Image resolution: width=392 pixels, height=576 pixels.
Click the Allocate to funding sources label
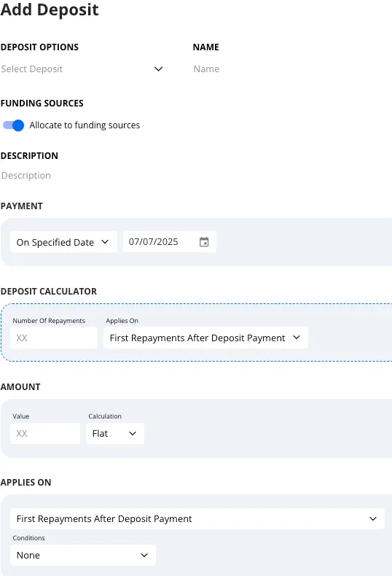pos(85,125)
